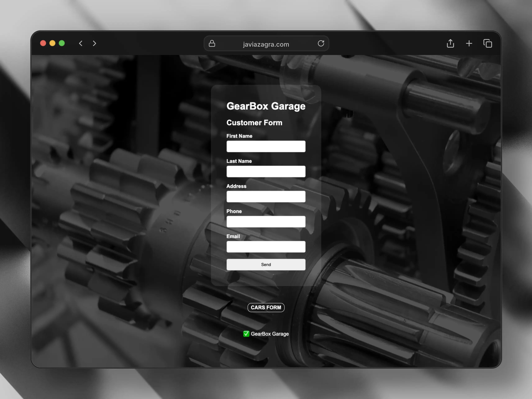Open the share icon menu

(450, 44)
